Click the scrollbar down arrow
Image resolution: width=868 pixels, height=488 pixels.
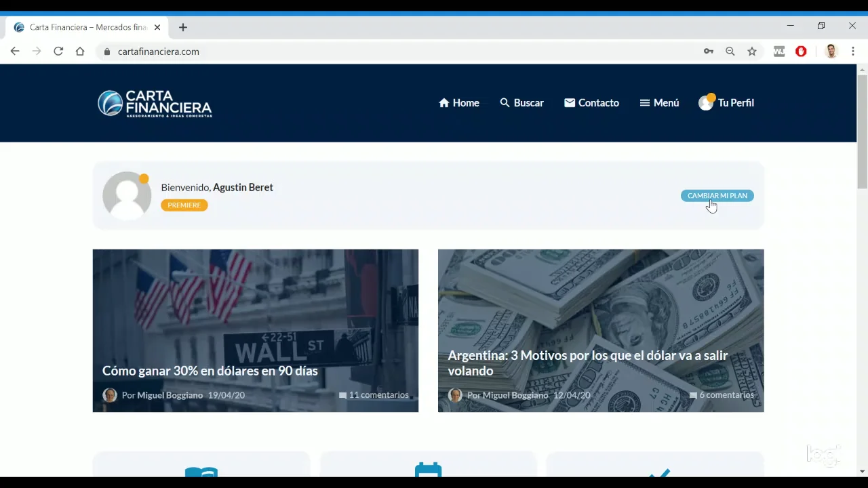(x=863, y=472)
